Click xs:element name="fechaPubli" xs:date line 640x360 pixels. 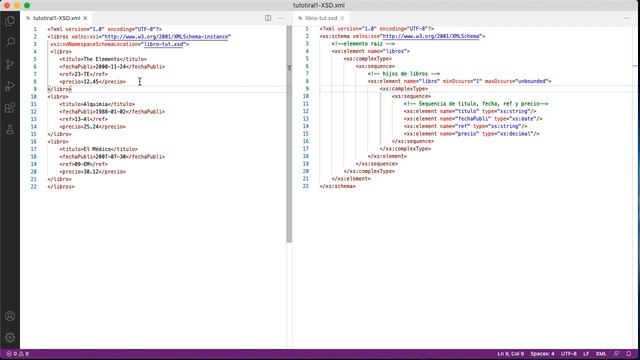473,119
